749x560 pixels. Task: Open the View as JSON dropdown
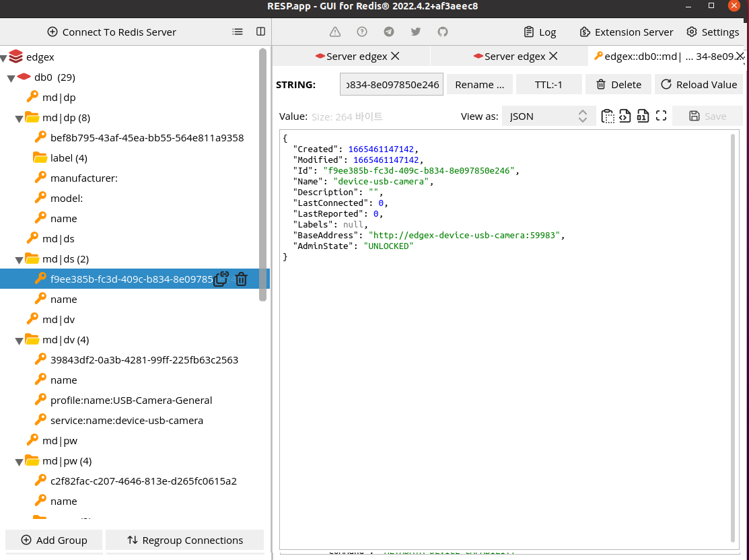pos(546,116)
